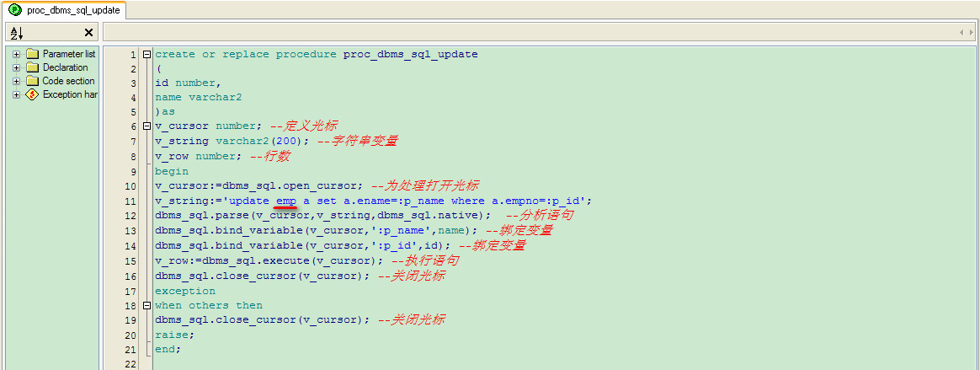Click 'varchar2(200)' type on line 7
980x370 pixels.
[259, 142]
